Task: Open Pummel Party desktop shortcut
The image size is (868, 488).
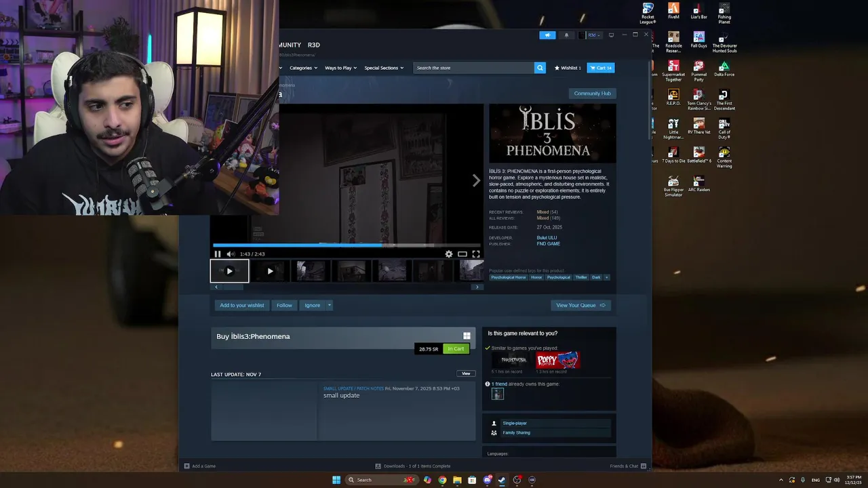Action: pos(698,71)
